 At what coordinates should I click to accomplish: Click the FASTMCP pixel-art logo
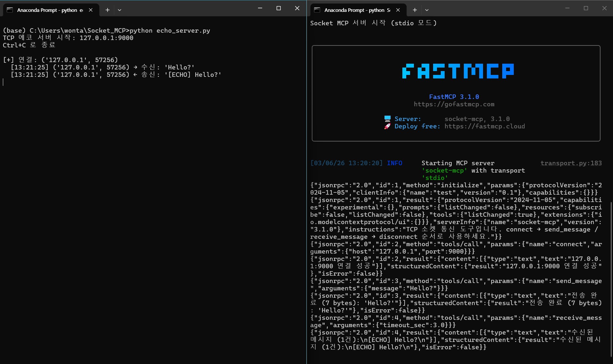458,71
